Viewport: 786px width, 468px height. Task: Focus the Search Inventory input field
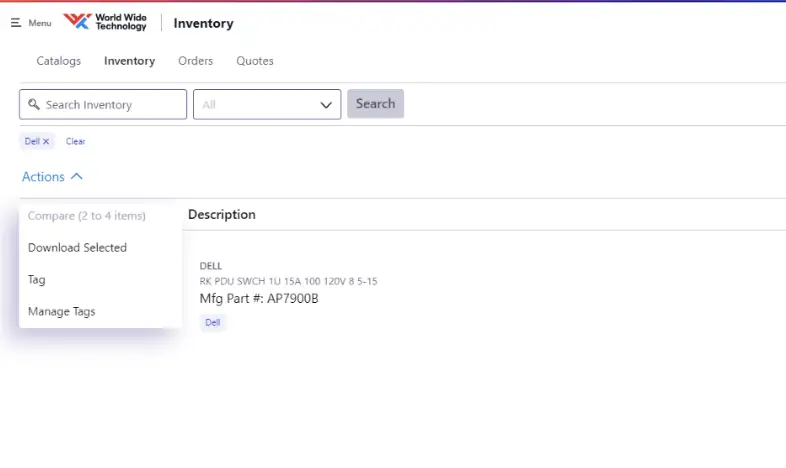coord(103,104)
